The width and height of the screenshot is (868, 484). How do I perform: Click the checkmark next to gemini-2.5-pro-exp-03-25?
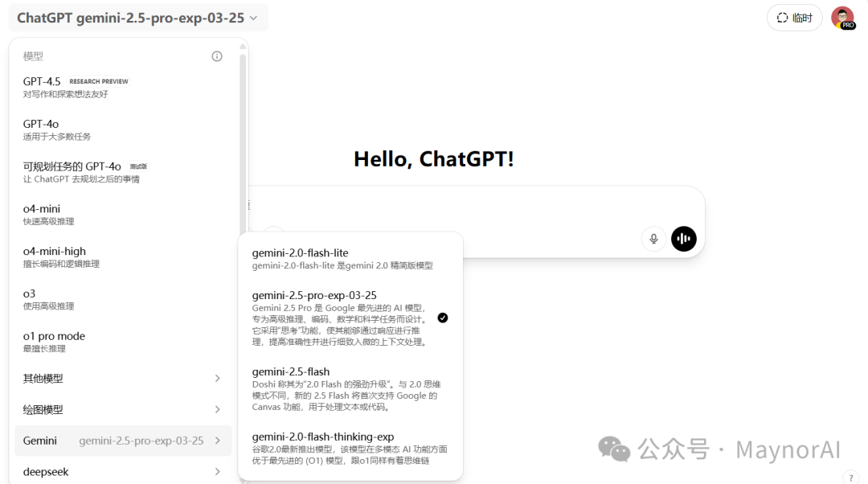[x=443, y=318]
